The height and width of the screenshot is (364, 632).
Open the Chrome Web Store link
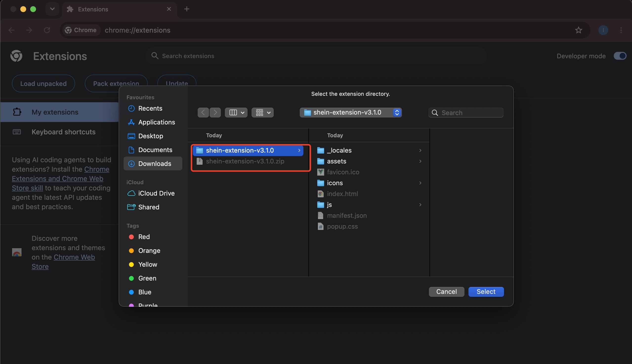[x=63, y=262]
